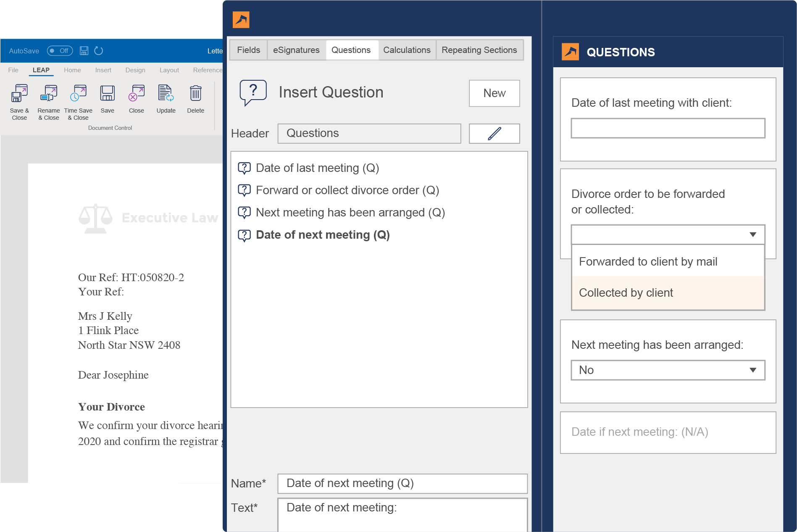Open the Next meeting has been arranged dropdown

pyautogui.click(x=668, y=370)
